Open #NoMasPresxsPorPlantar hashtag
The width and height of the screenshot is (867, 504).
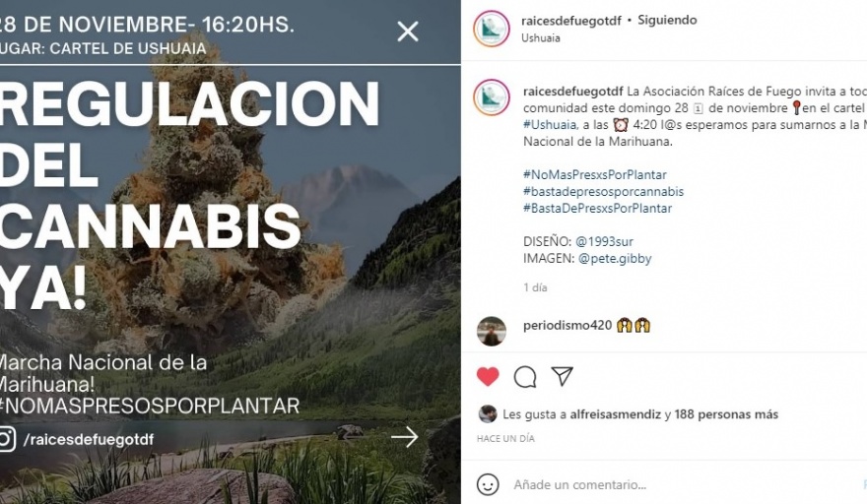tap(595, 174)
